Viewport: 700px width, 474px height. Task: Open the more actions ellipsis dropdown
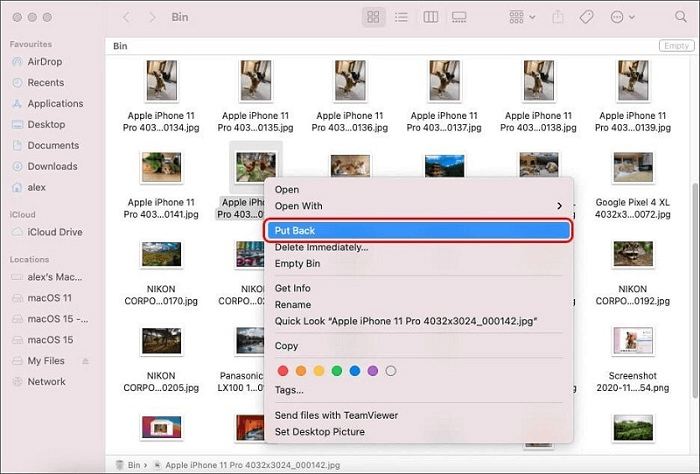point(622,18)
